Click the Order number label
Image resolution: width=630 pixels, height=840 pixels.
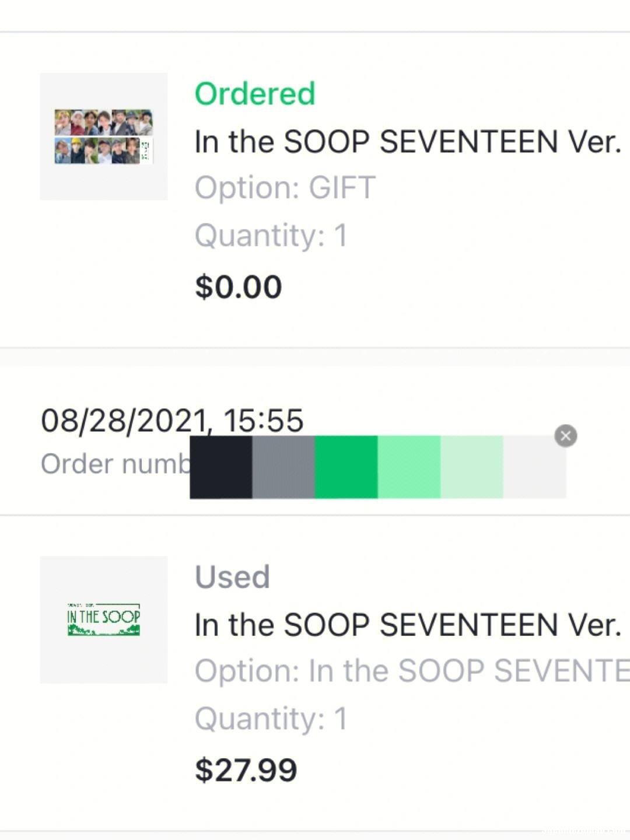point(116,464)
